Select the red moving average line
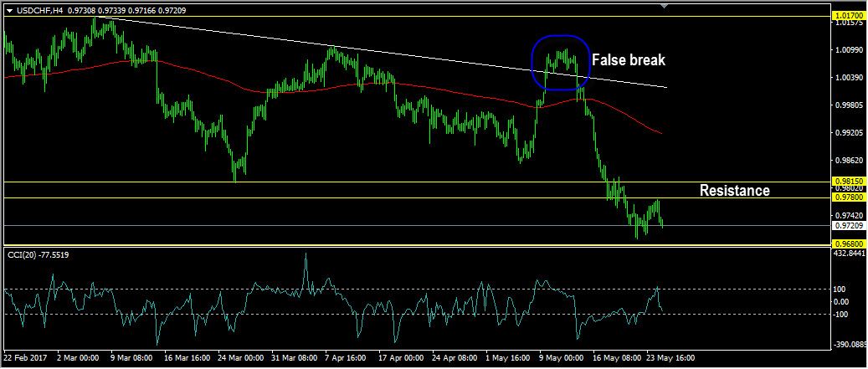 point(332,86)
